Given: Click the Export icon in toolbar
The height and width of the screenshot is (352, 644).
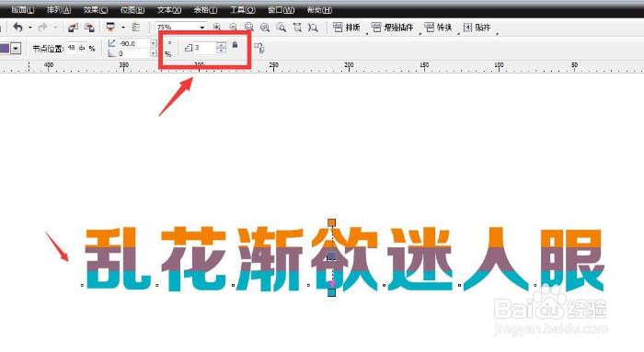Looking at the screenshot, I should [89, 28].
